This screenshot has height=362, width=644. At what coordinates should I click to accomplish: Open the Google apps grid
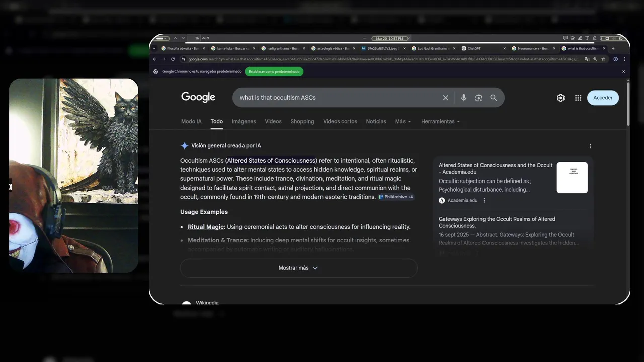[x=578, y=98]
